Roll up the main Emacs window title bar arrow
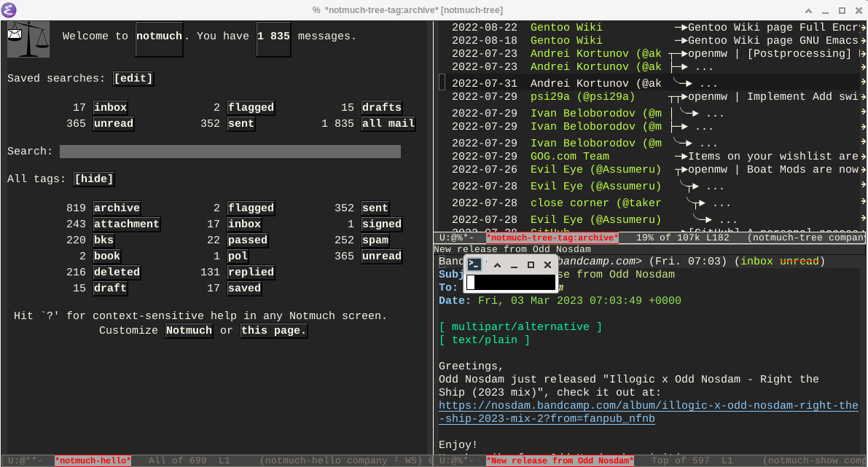 (x=808, y=10)
